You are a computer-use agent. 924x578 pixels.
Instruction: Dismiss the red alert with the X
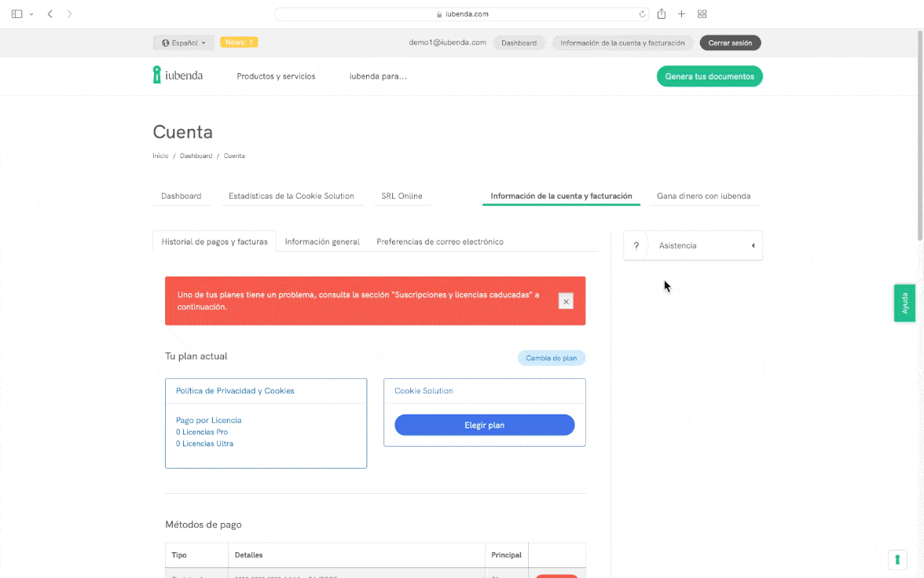566,301
